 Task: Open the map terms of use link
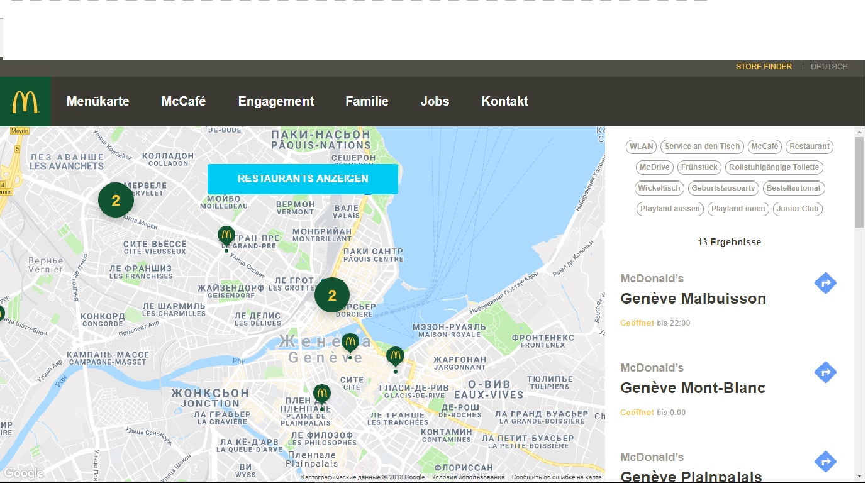(x=468, y=477)
